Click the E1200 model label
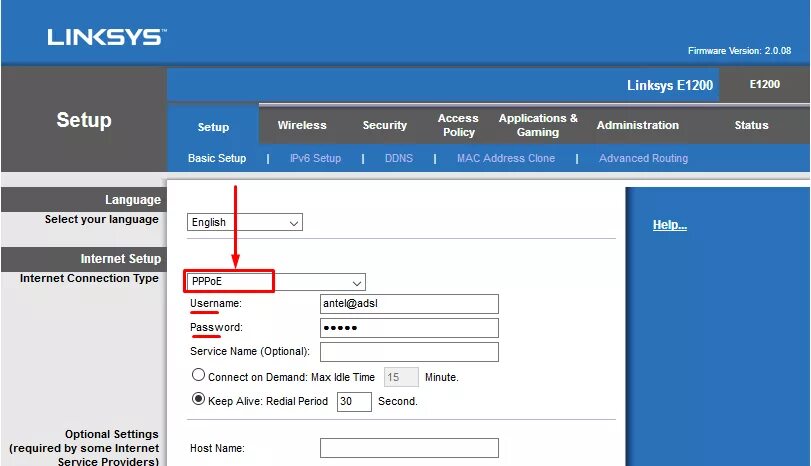 [765, 84]
